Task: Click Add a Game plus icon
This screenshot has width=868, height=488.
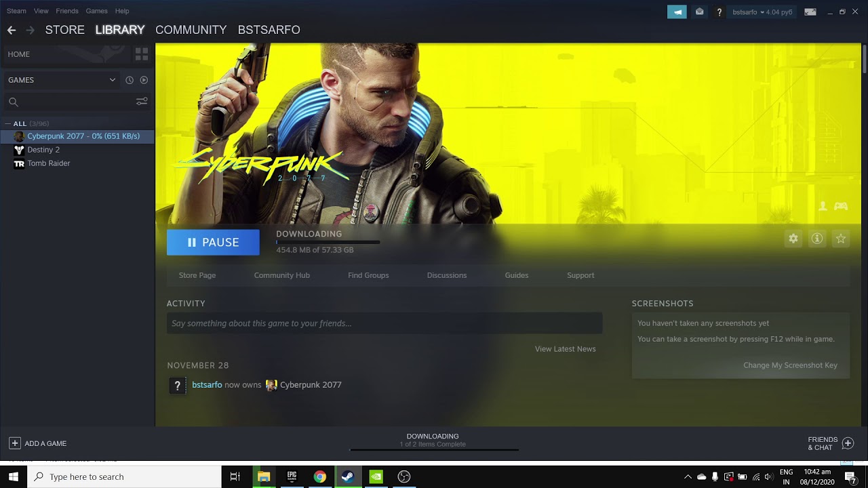Action: [x=14, y=443]
